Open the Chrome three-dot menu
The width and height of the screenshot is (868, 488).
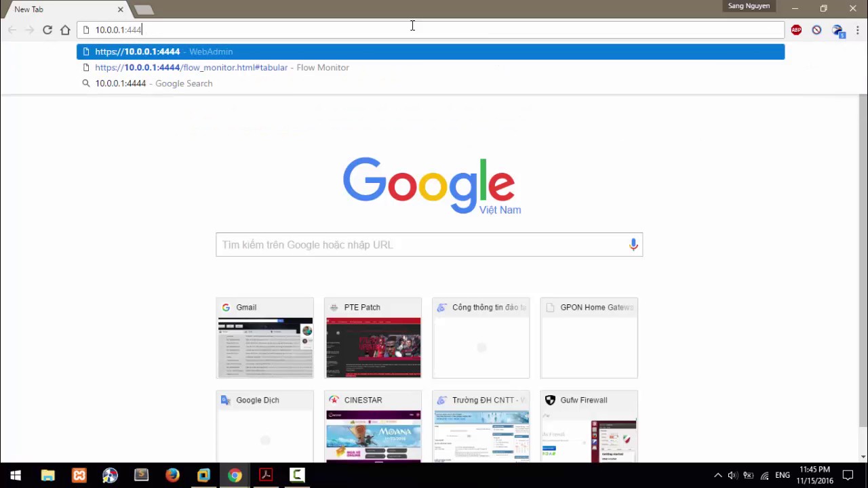pos(857,30)
